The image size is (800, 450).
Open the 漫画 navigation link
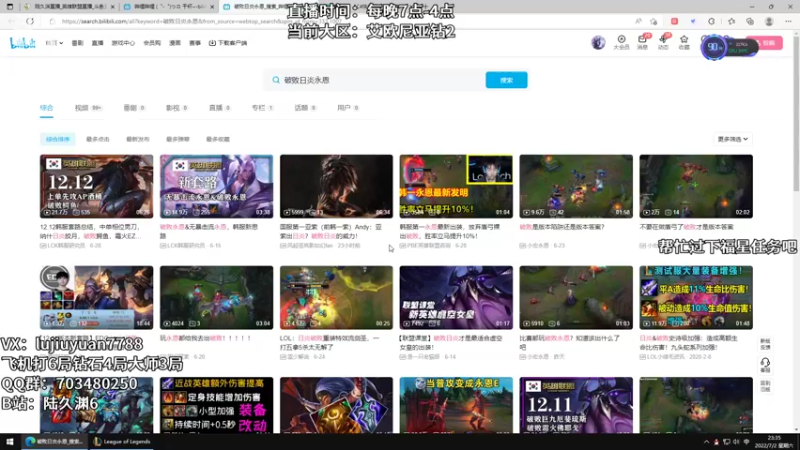coord(175,43)
